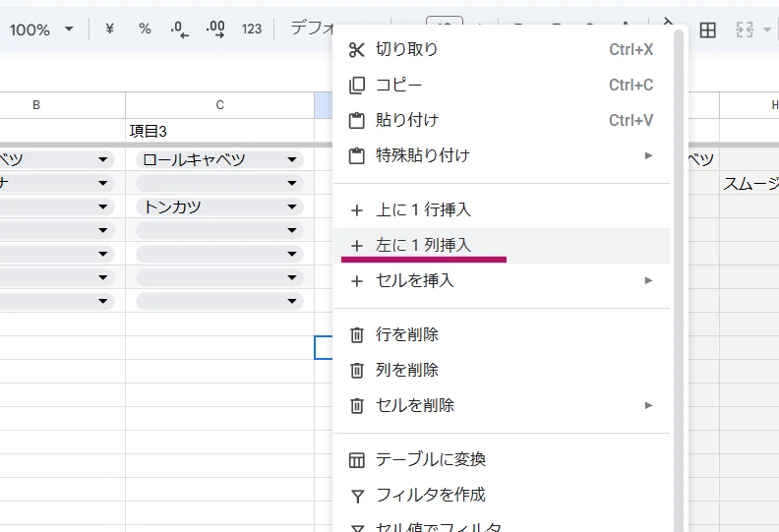Click the trash icon beside 列を削除

click(x=357, y=371)
